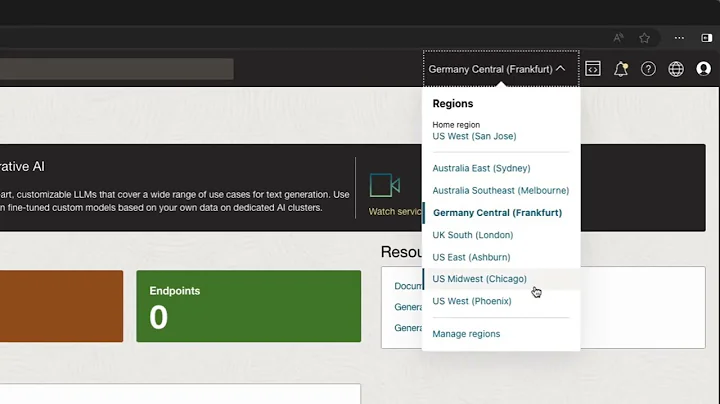The width and height of the screenshot is (720, 404).
Task: Open the user profile avatar menu
Action: (x=703, y=69)
